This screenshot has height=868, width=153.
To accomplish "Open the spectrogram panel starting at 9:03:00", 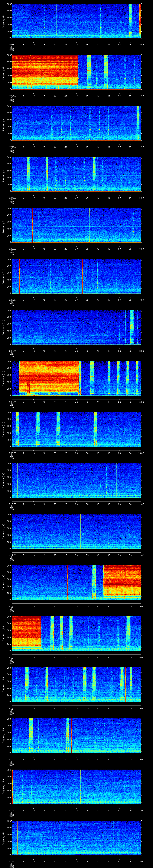I will [x=77, y=123].
